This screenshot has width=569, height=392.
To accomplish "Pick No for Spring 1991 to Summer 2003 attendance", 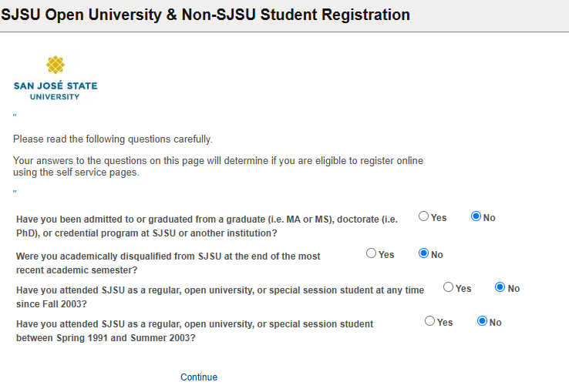I will tap(482, 321).
